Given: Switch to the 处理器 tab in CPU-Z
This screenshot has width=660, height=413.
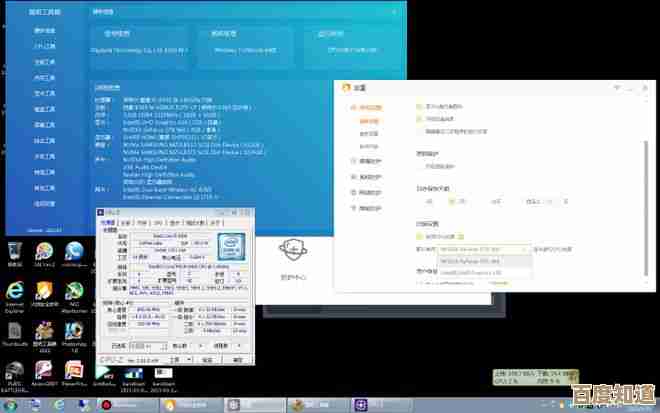Looking at the screenshot, I should coord(107,223).
